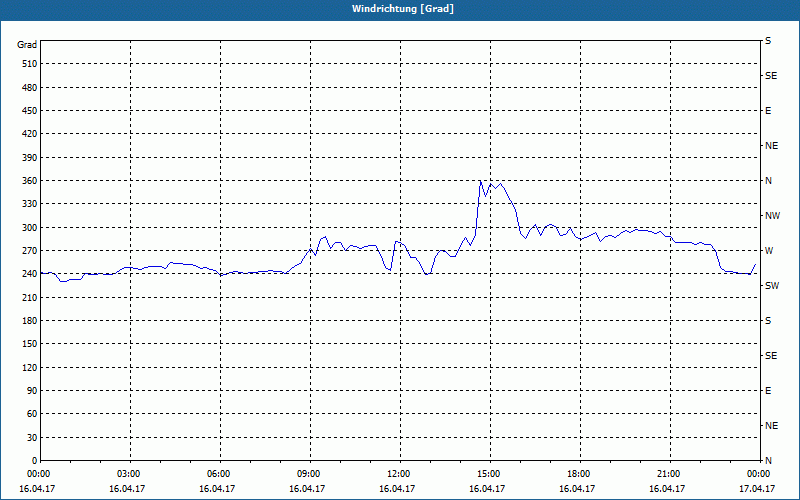Viewport: 800px width, 500px height.
Task: Select the 06:00 time label
Action: [x=217, y=474]
